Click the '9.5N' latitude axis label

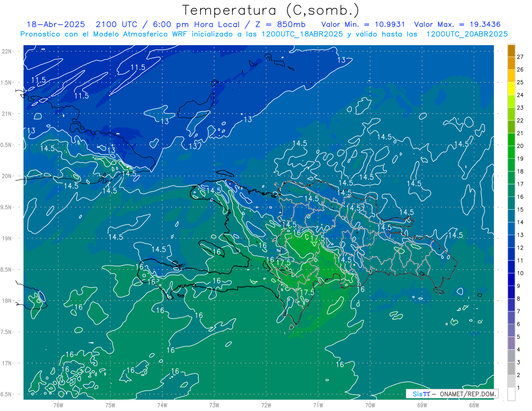pyautogui.click(x=7, y=207)
